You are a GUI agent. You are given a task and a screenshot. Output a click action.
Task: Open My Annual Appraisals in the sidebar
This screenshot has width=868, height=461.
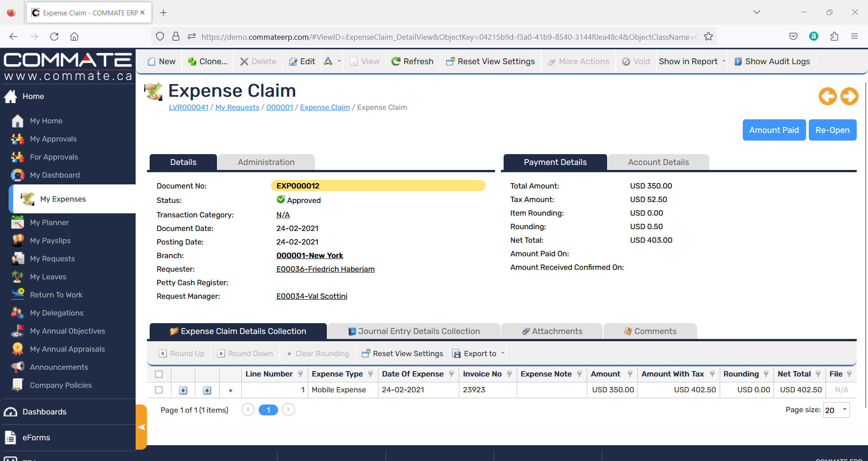coord(67,349)
